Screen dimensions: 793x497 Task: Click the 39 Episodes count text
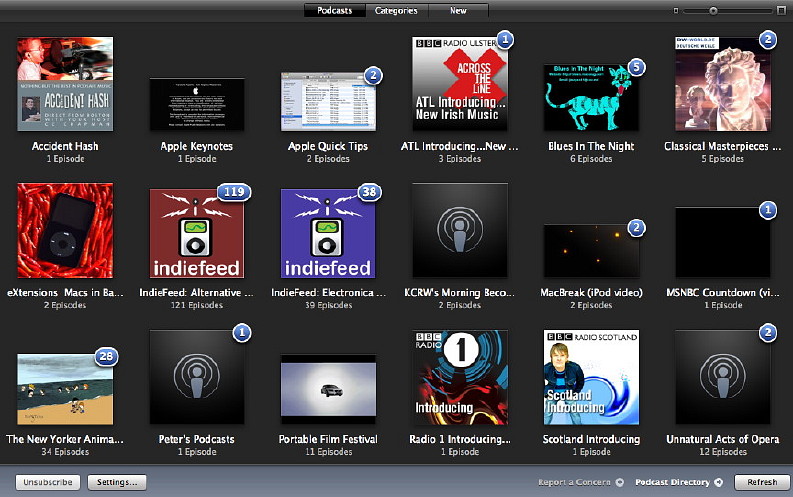point(328,305)
